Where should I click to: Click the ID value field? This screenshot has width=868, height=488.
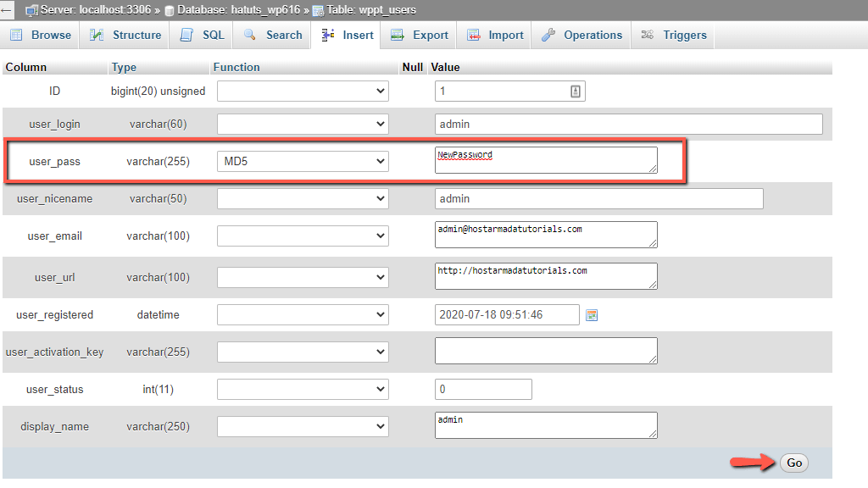[x=509, y=91]
